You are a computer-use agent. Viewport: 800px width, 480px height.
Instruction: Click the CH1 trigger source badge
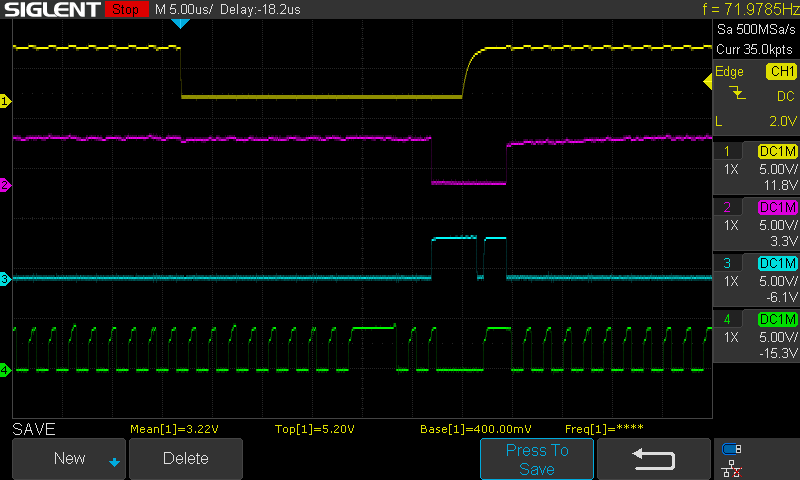[x=781, y=71]
